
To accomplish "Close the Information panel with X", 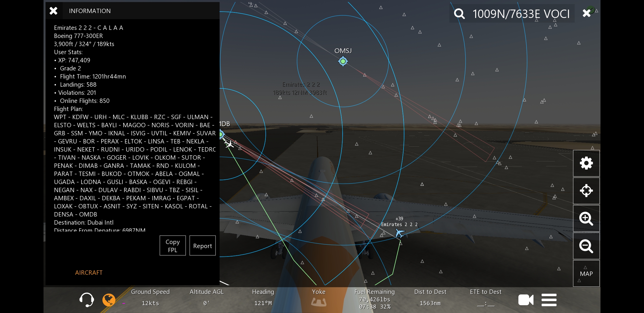I will click(53, 11).
